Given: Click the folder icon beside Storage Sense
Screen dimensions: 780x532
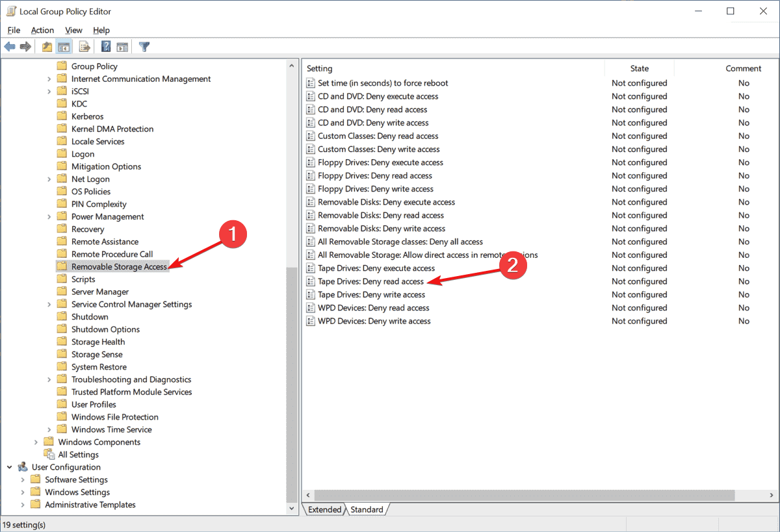Looking at the screenshot, I should tap(62, 354).
